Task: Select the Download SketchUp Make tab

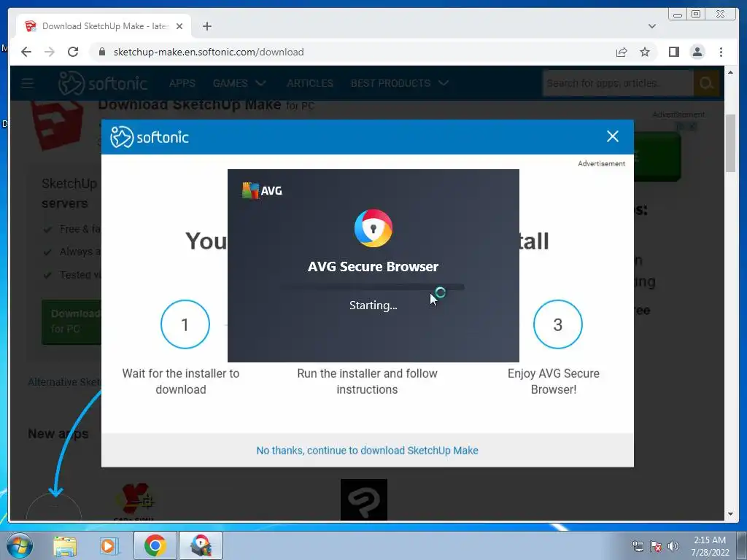Action: pos(104,26)
